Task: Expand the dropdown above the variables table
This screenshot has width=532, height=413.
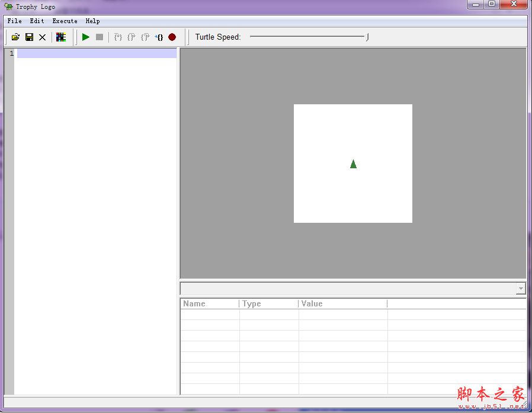Action: (x=520, y=289)
